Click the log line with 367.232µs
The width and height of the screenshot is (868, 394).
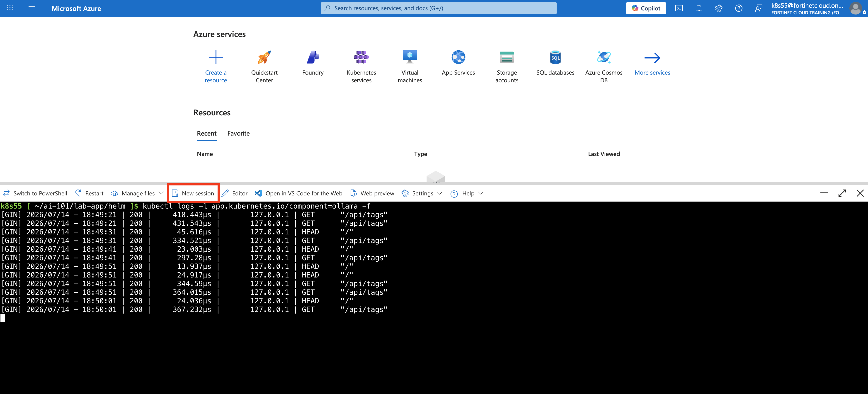click(194, 309)
